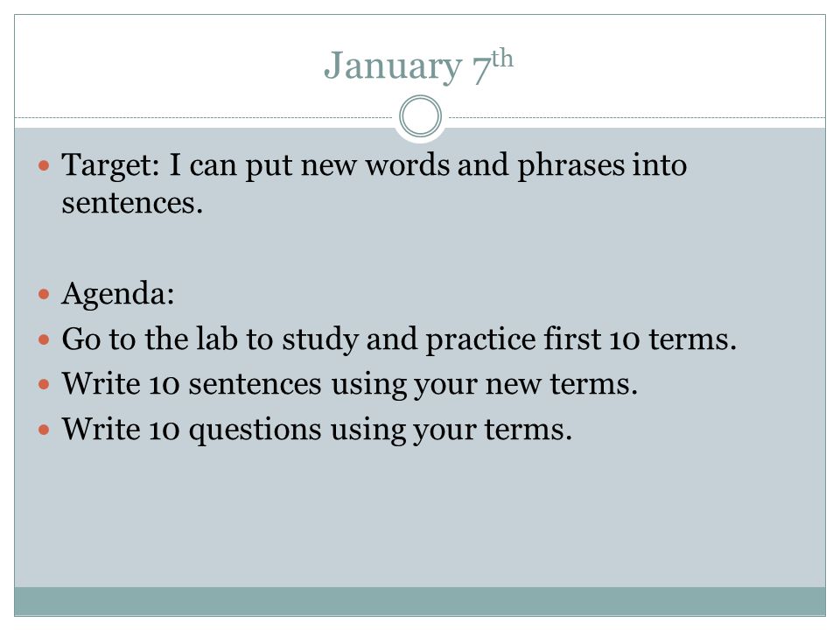Click the dashed divider line left of the circle
The height and width of the screenshot is (630, 840).
(x=204, y=117)
